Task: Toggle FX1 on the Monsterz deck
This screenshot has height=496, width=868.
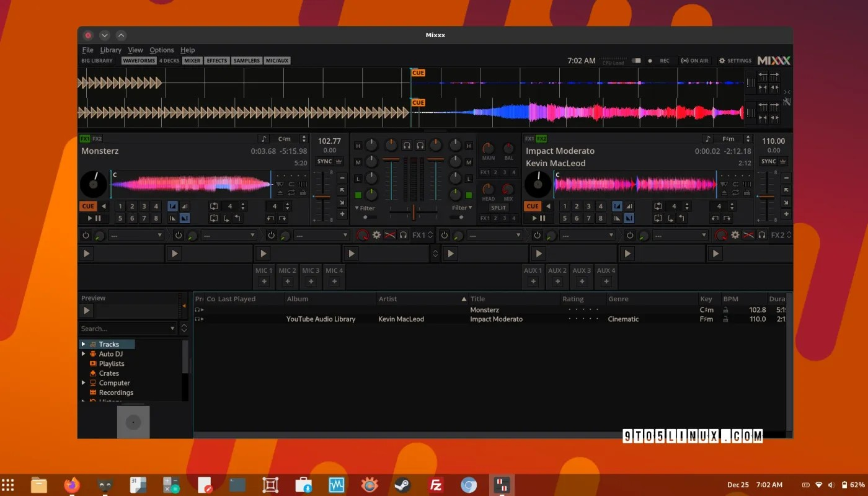Action: tap(84, 138)
